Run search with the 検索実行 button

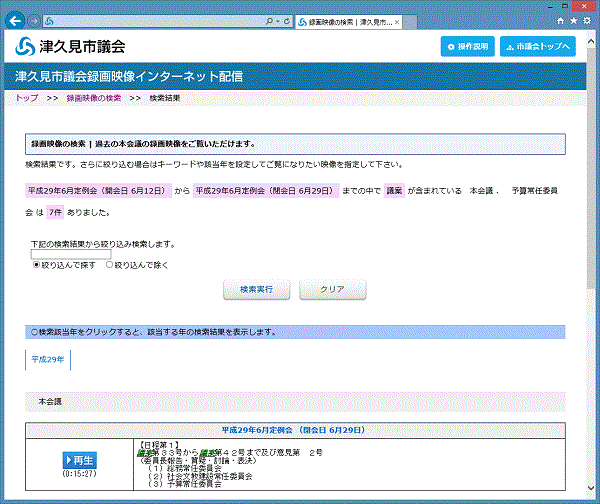(256, 290)
